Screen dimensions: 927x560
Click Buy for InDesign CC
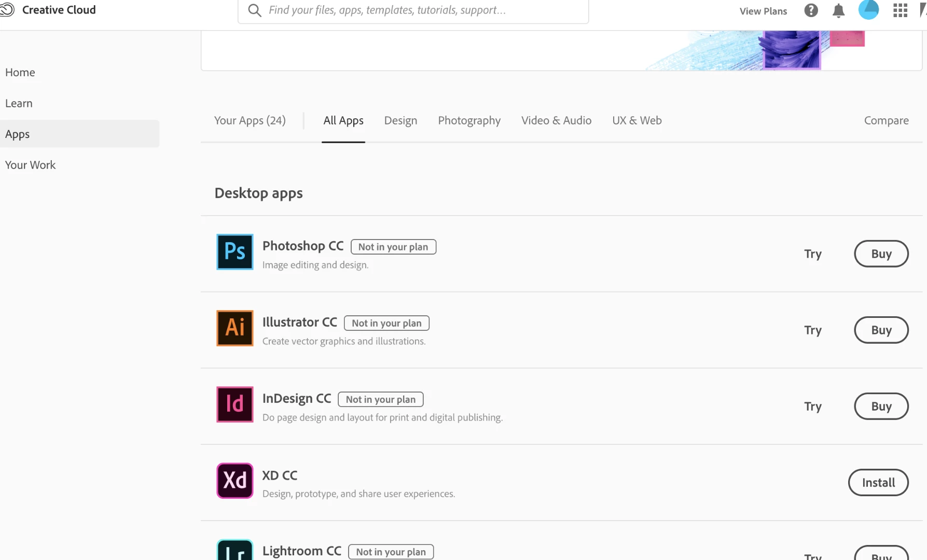pyautogui.click(x=881, y=406)
